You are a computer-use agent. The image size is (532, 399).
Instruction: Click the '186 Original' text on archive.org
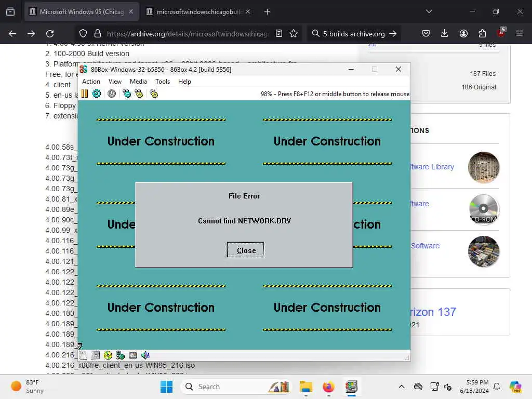(478, 87)
